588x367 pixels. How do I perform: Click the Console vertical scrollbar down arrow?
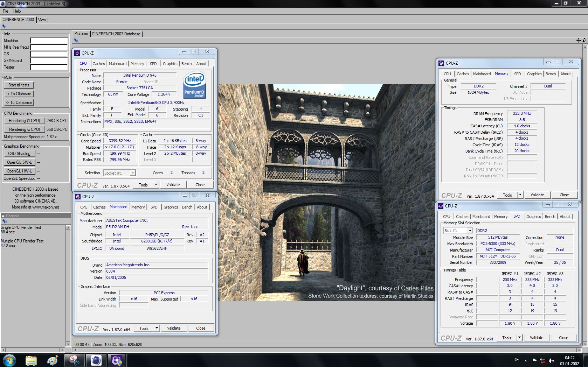pos(68,344)
